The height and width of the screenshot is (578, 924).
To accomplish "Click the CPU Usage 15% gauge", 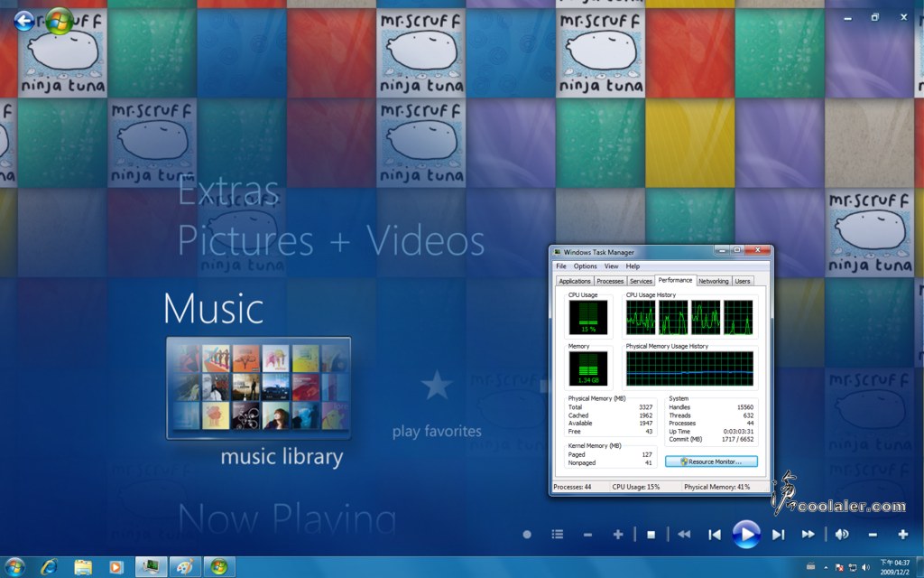I will (588, 317).
